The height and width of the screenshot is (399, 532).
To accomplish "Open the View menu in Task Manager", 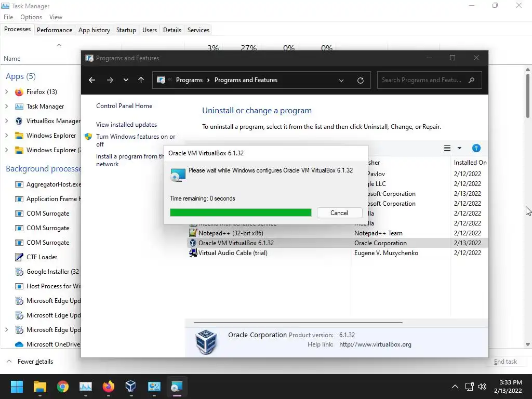I will pyautogui.click(x=56, y=17).
